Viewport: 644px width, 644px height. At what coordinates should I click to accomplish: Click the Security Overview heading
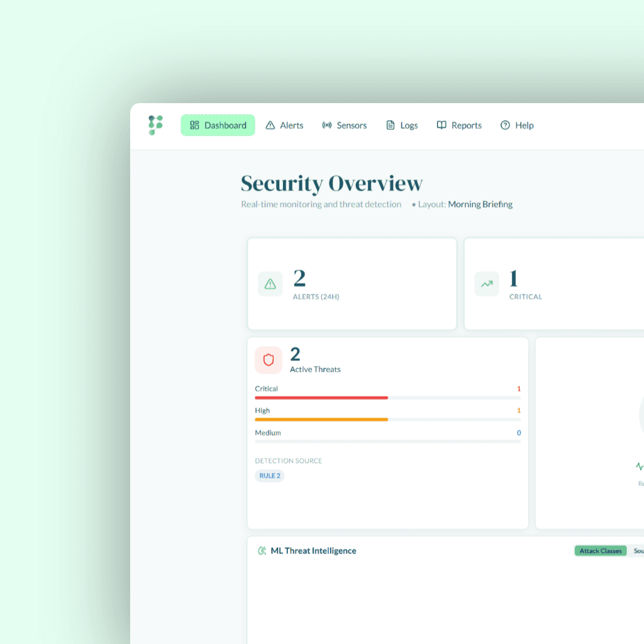tap(331, 183)
